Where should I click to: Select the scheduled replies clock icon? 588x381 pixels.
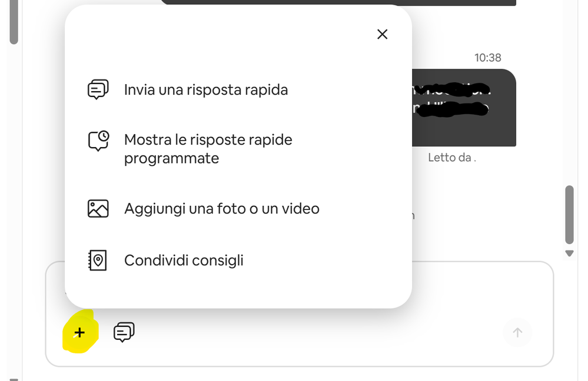point(98,140)
